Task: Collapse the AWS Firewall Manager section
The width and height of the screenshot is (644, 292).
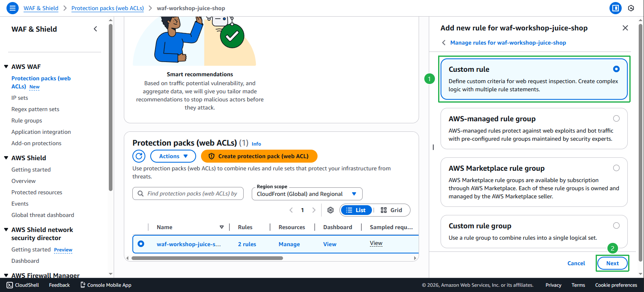Action: (6, 275)
